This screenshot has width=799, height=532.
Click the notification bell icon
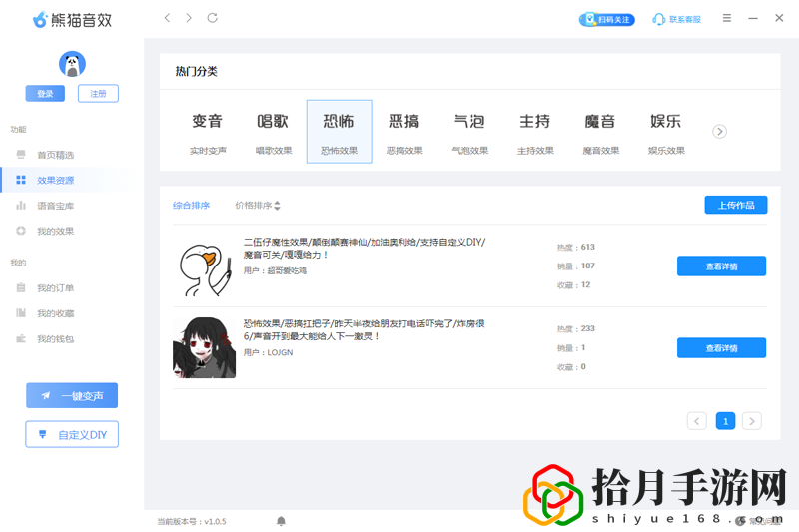coord(281,521)
